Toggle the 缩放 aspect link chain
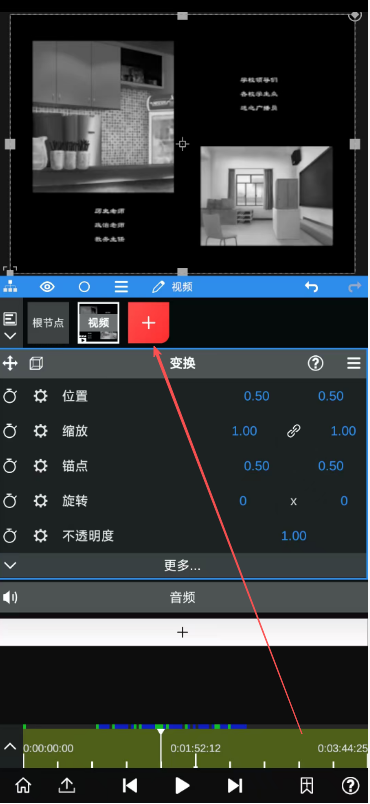Image resolution: width=370 pixels, height=804 pixels. coord(293,431)
